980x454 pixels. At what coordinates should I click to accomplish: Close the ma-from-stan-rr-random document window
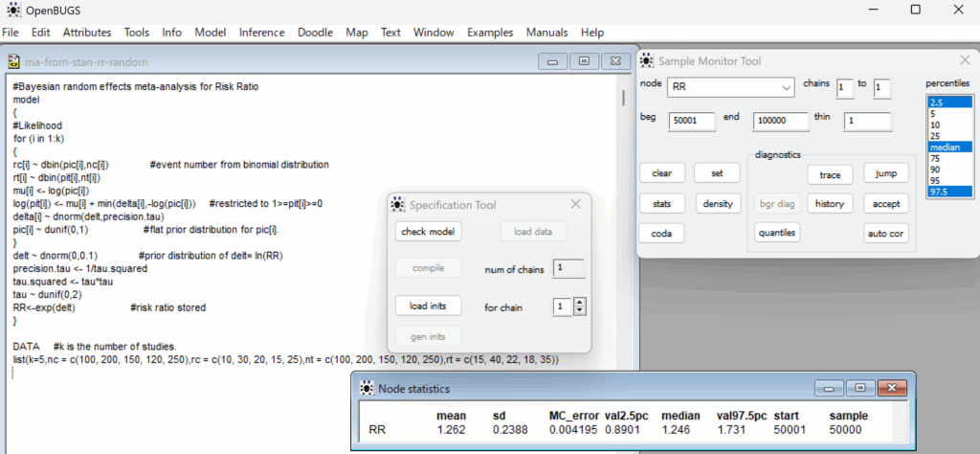(x=615, y=61)
